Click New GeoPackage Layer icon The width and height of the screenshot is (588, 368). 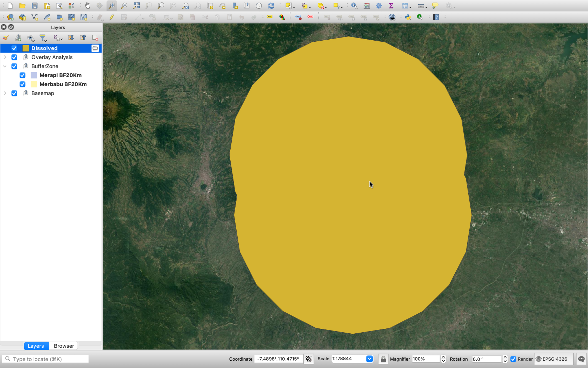point(22,17)
